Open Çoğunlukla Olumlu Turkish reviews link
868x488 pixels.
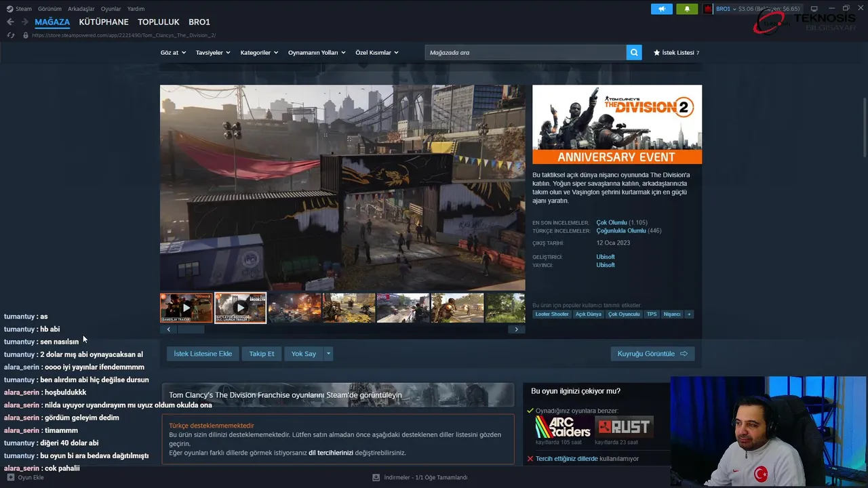pyautogui.click(x=621, y=230)
